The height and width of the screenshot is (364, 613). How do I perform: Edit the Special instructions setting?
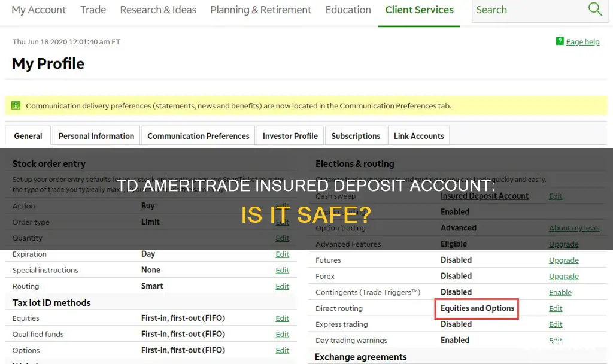(283, 270)
